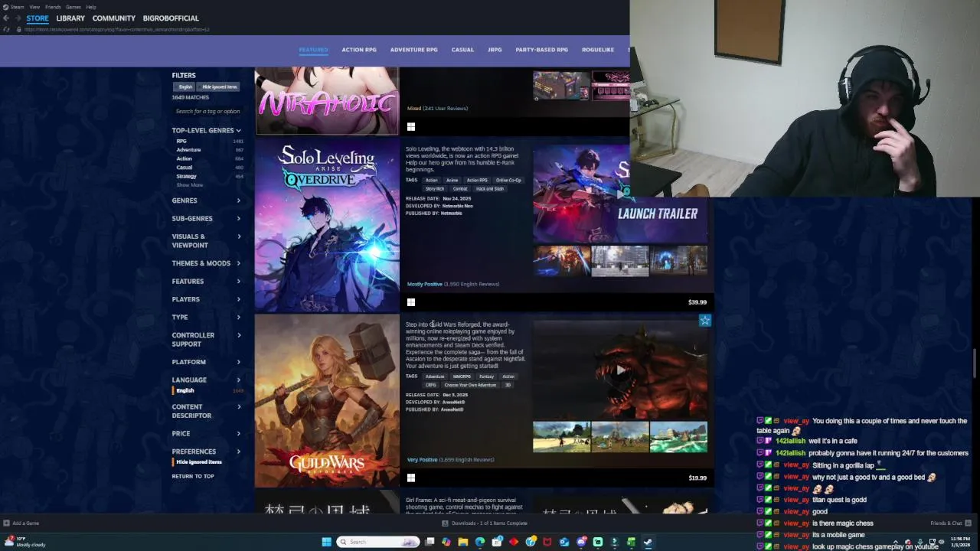Click the Solo Leveling $39.99 price

[697, 302]
